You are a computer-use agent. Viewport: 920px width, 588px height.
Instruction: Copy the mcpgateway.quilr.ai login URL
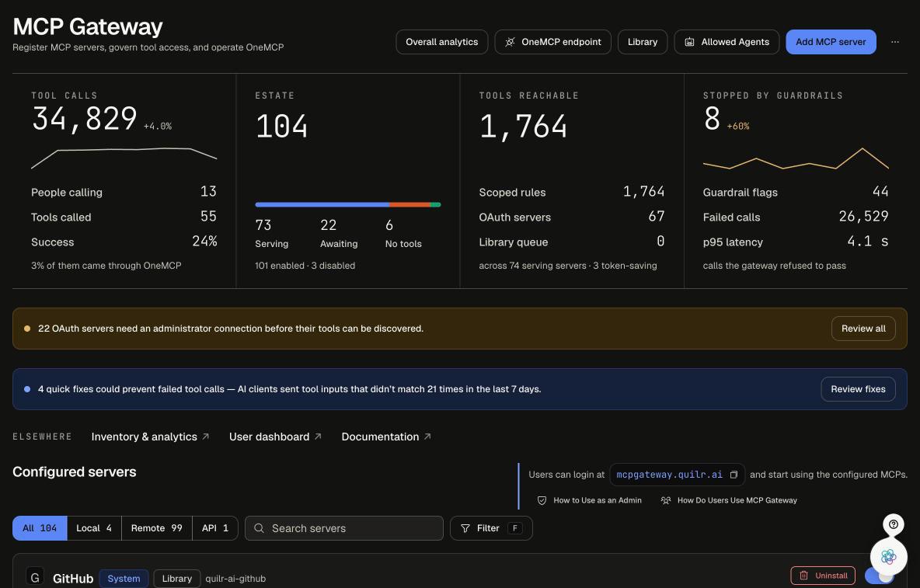pos(734,475)
